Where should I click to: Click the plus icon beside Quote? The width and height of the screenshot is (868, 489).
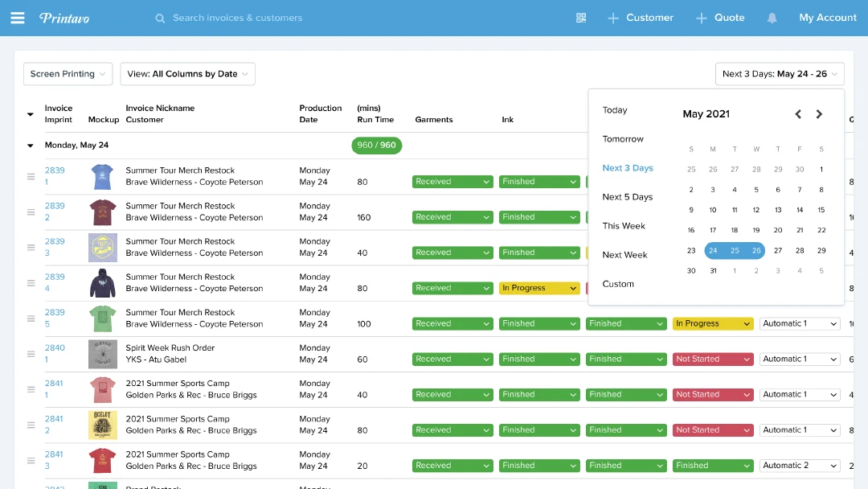(702, 18)
